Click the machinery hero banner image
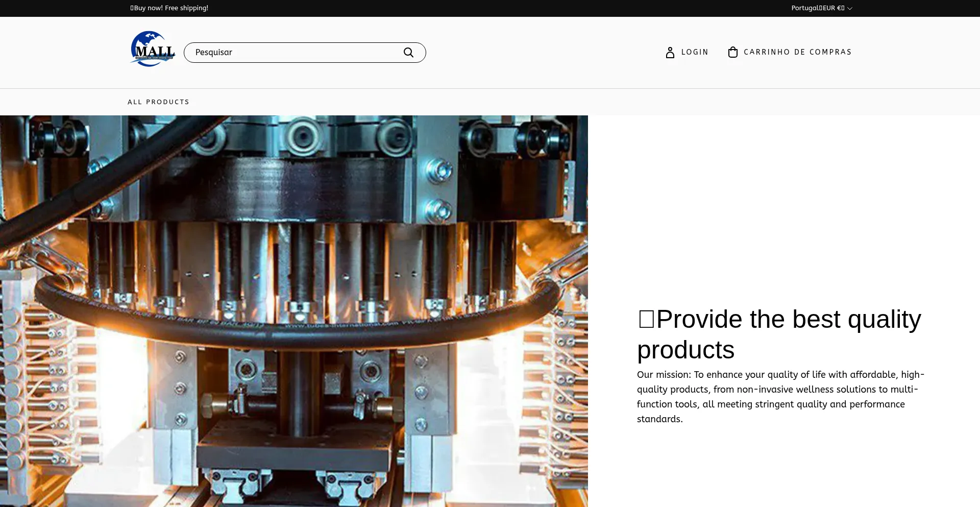 click(x=293, y=230)
